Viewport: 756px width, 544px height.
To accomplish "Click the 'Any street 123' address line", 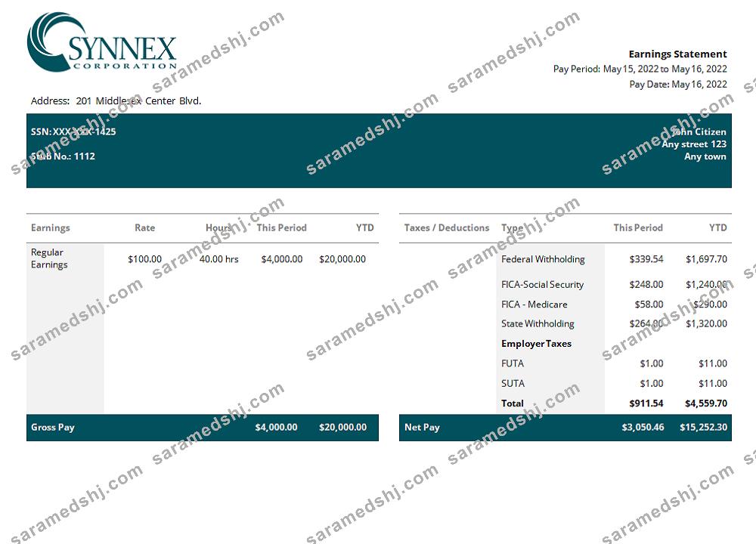I will (x=694, y=144).
